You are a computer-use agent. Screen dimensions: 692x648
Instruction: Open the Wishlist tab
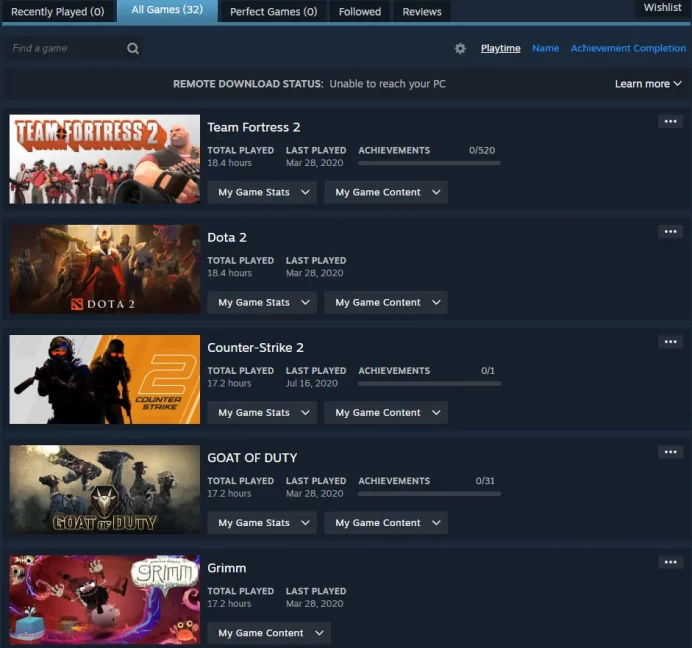(x=662, y=8)
